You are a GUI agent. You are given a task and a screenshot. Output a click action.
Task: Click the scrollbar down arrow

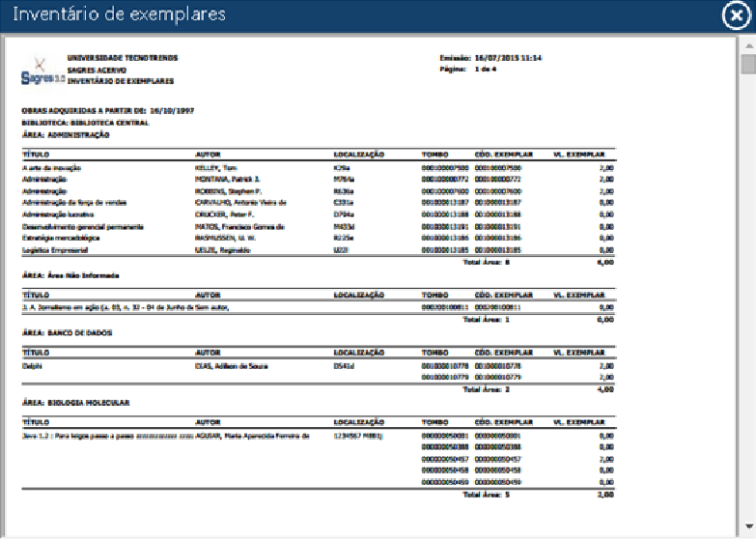pyautogui.click(x=747, y=527)
